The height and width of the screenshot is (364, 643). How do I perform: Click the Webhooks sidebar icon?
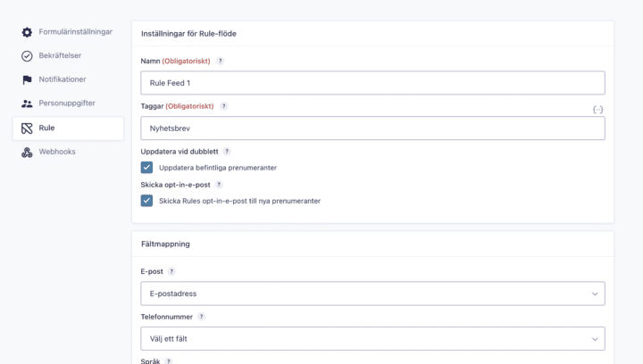pos(27,153)
